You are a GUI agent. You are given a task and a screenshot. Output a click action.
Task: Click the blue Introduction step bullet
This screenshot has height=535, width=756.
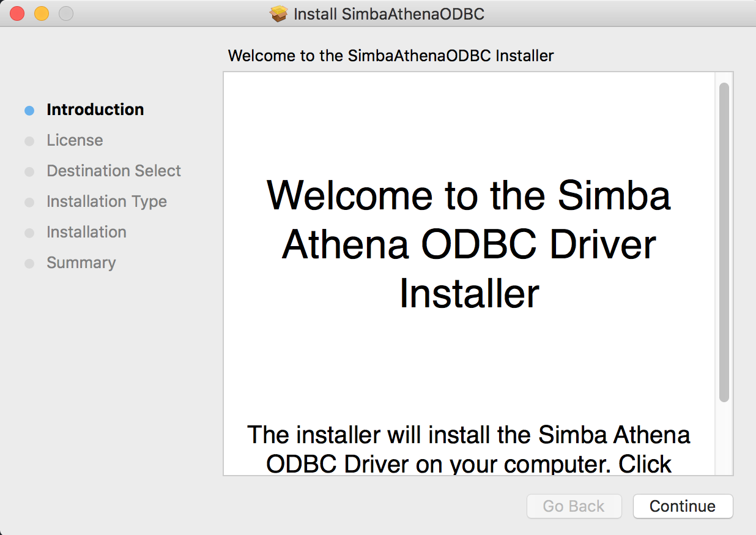pos(29,111)
